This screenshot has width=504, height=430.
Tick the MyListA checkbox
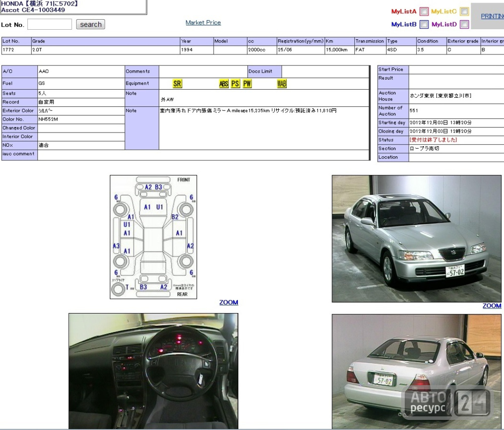tap(424, 12)
